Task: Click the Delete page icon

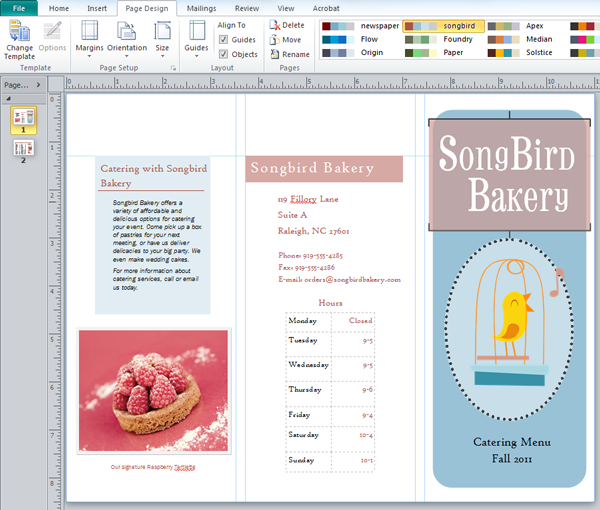Action: point(274,24)
